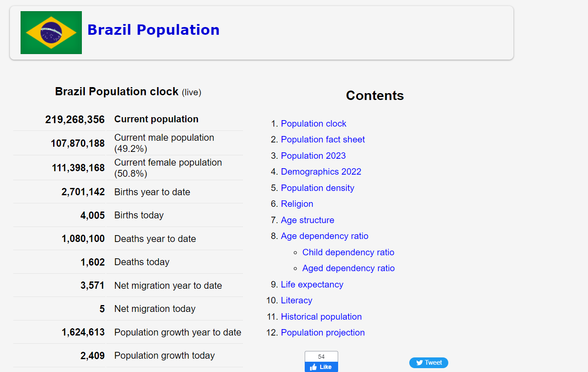
Task: Click the Facebook like count box
Action: click(321, 357)
